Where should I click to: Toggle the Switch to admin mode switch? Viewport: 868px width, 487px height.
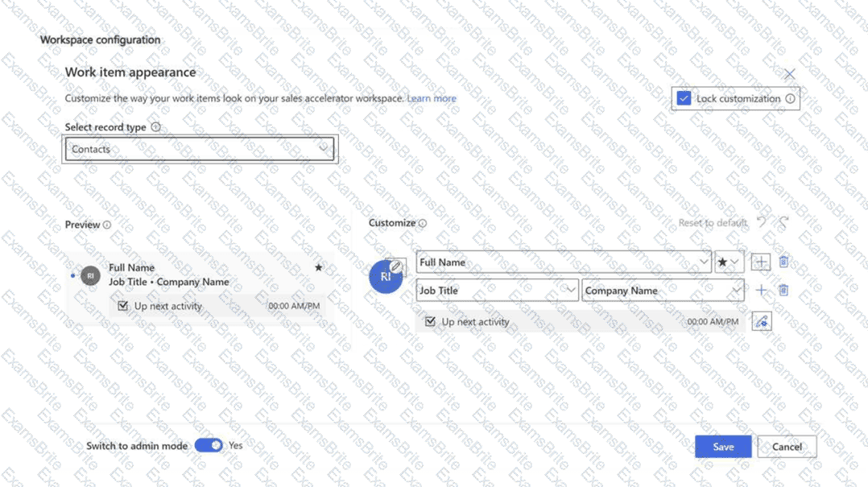(209, 445)
